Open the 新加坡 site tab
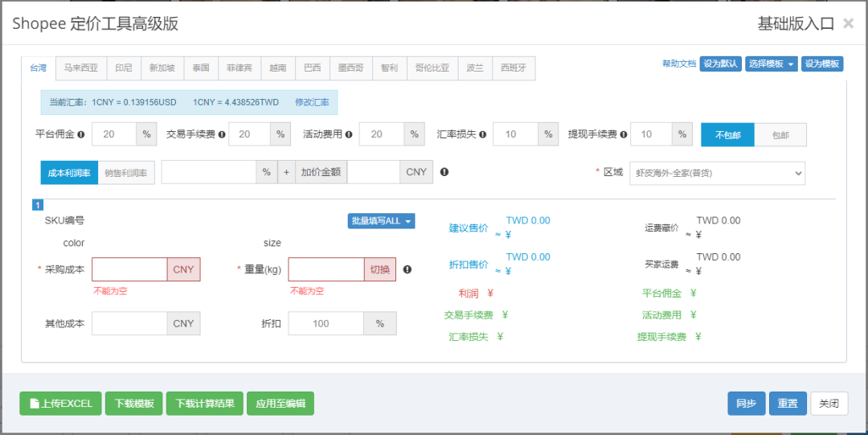 click(x=162, y=68)
